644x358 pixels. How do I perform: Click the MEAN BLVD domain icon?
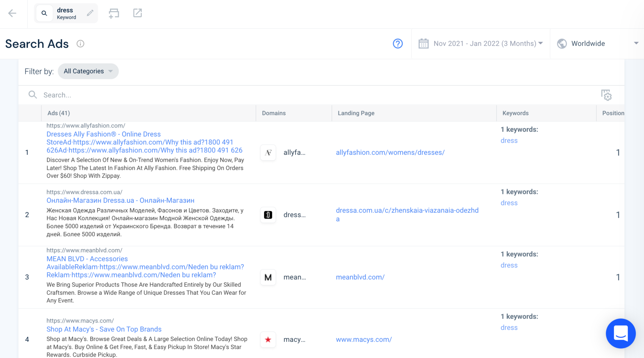[x=268, y=277]
